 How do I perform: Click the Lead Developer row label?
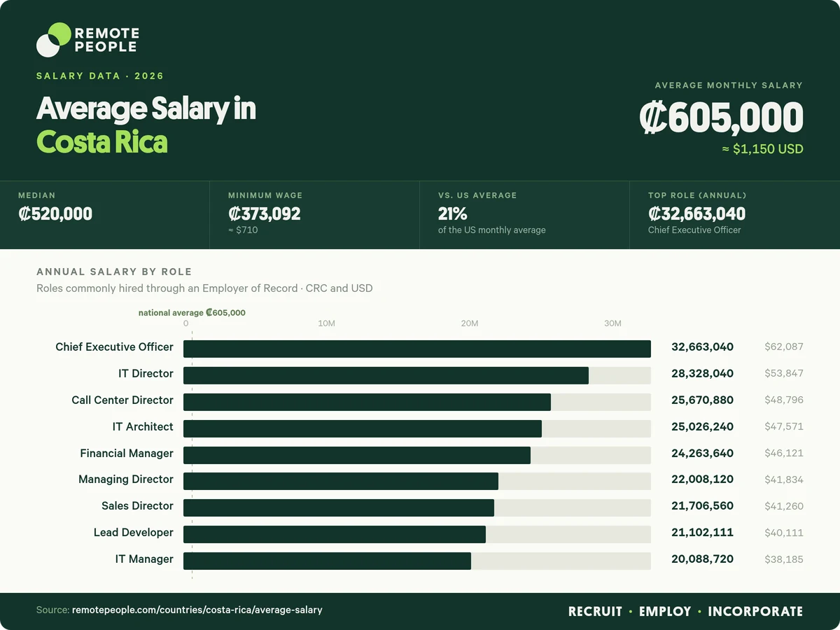134,533
